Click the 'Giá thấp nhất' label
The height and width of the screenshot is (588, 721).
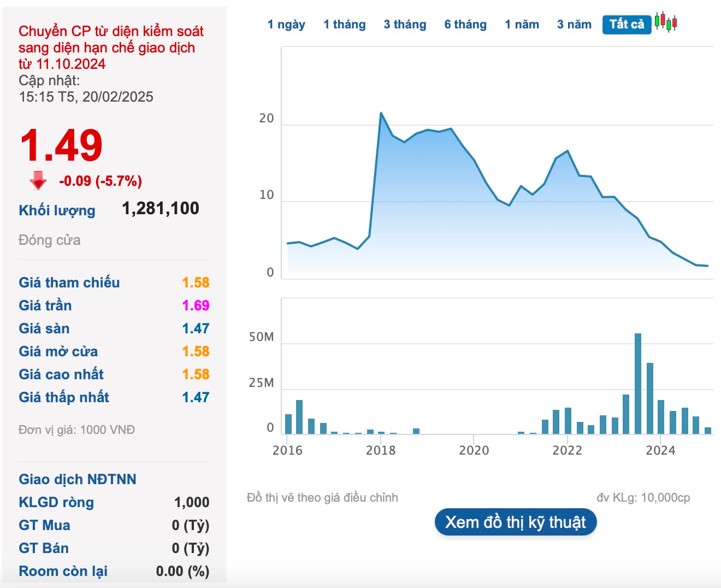(64, 397)
